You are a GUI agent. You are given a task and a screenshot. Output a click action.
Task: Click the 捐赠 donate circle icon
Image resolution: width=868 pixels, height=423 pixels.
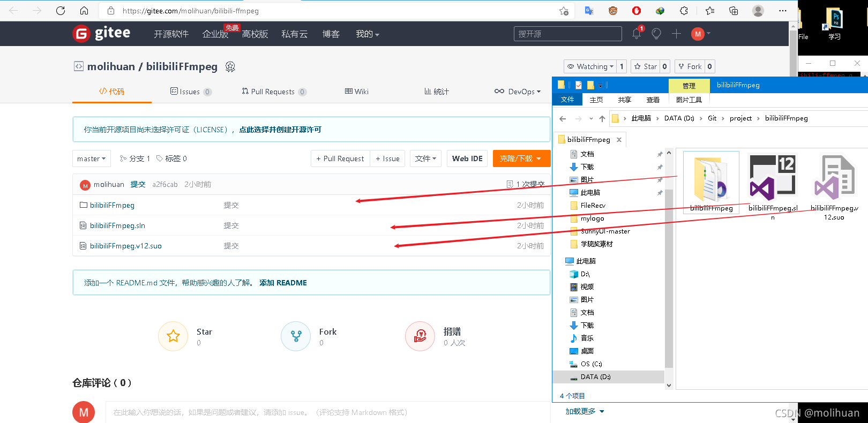coord(420,336)
